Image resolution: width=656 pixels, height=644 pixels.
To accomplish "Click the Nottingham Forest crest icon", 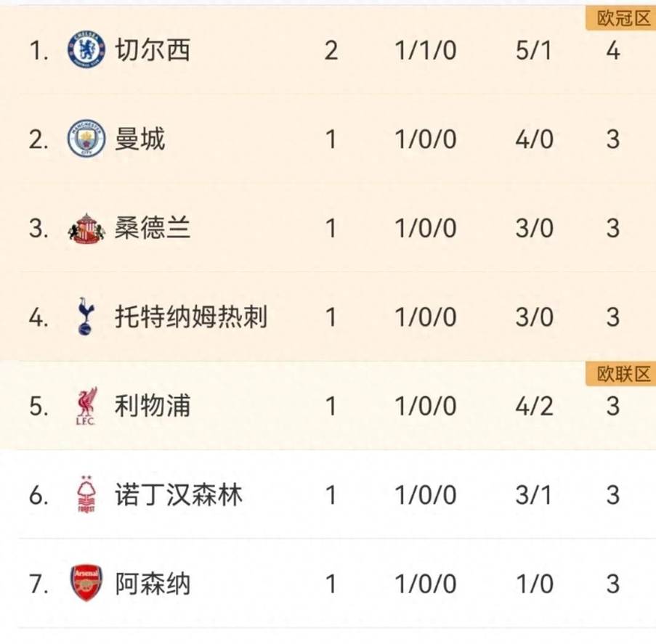I will (86, 495).
